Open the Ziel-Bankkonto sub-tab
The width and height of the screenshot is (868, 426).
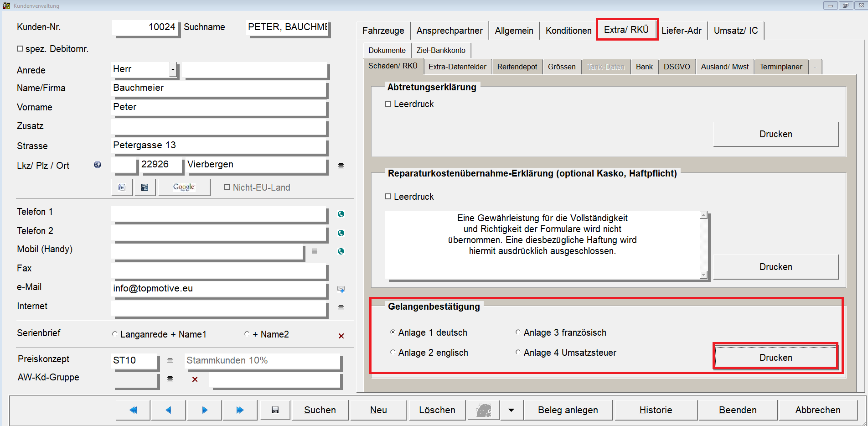[441, 50]
